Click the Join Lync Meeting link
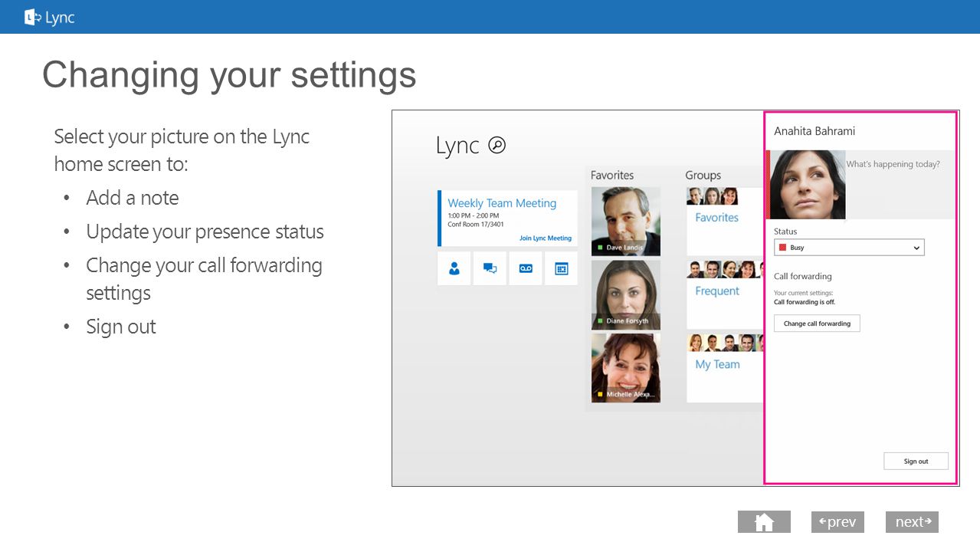This screenshot has height=552, width=980. click(x=546, y=238)
